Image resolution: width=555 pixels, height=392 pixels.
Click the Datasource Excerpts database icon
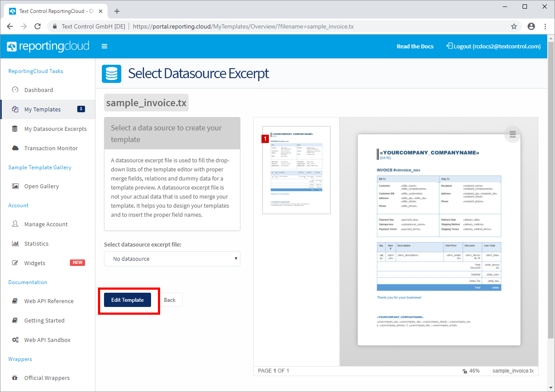15,129
